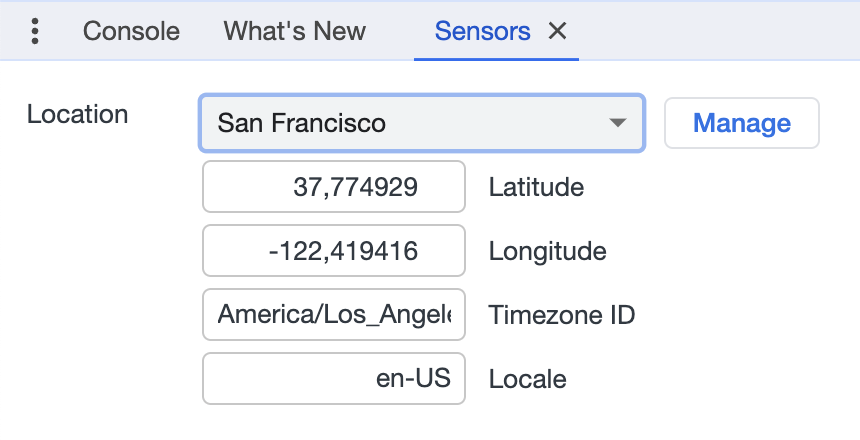Screen dimensions: 860x440
Task: Select the Sensors tab label
Action: [x=482, y=32]
